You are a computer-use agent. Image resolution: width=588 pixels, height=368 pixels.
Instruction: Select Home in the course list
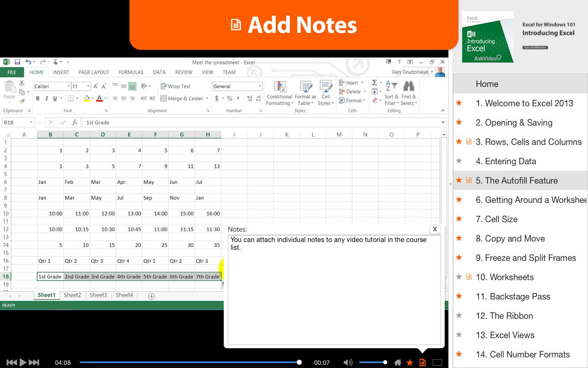click(487, 84)
